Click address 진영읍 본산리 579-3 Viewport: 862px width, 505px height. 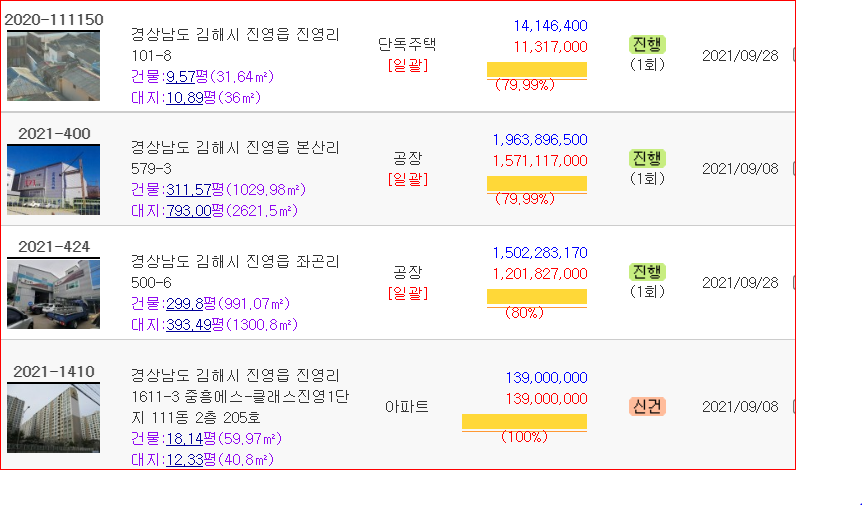pyautogui.click(x=235, y=158)
